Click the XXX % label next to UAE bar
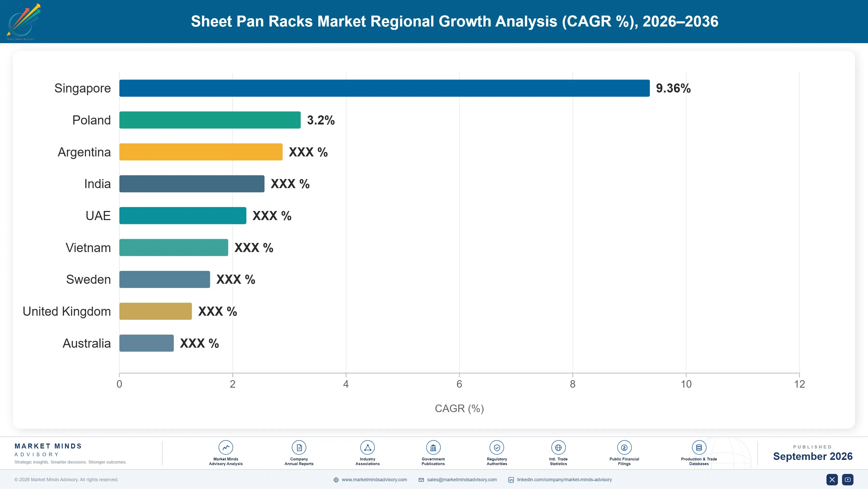Image resolution: width=868 pixels, height=489 pixels. (x=272, y=216)
